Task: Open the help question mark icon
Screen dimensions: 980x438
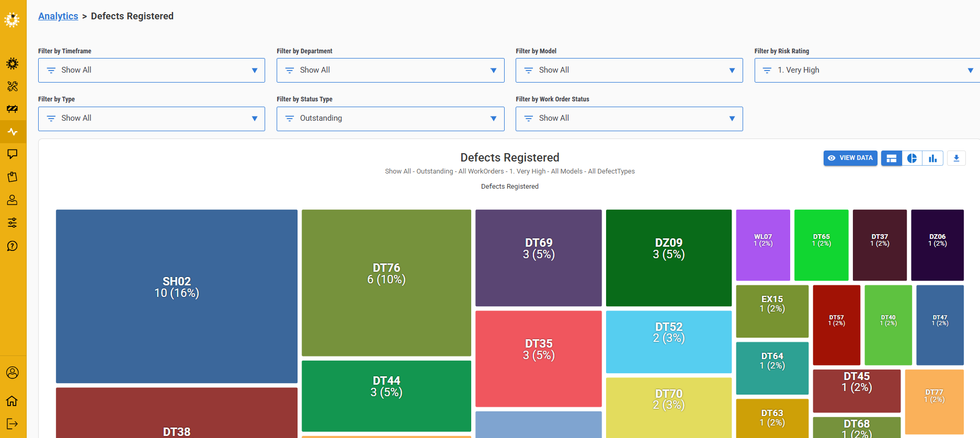Action: (x=13, y=246)
